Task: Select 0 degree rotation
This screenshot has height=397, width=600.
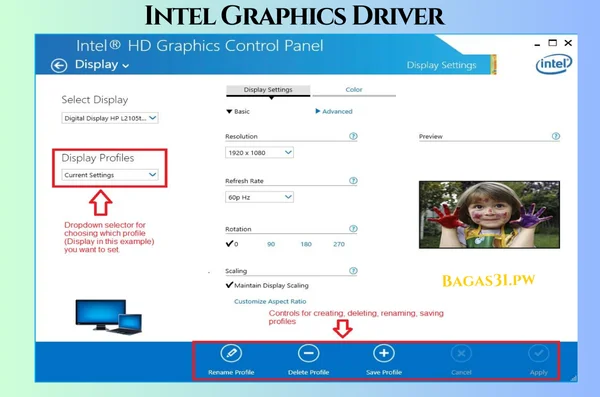Action: click(x=232, y=243)
